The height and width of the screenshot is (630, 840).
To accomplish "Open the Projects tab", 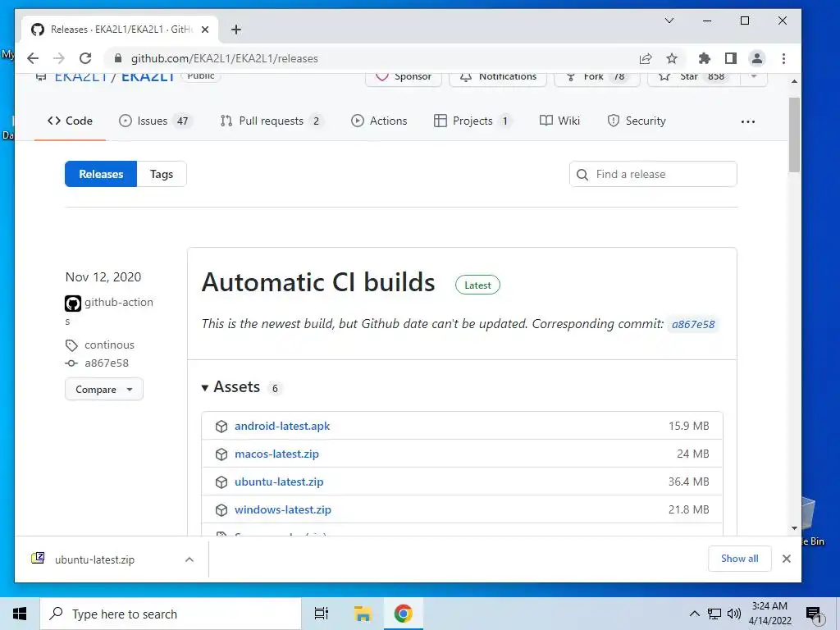I will coord(472,121).
